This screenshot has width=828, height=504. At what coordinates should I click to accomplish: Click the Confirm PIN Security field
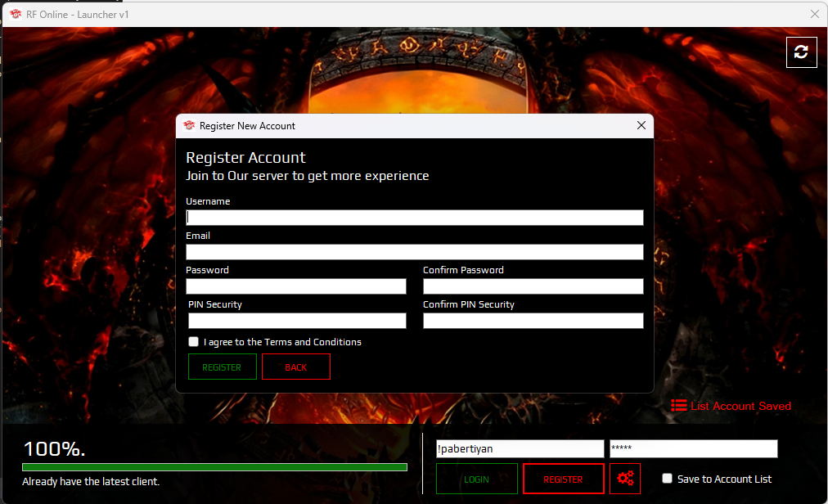tap(533, 321)
